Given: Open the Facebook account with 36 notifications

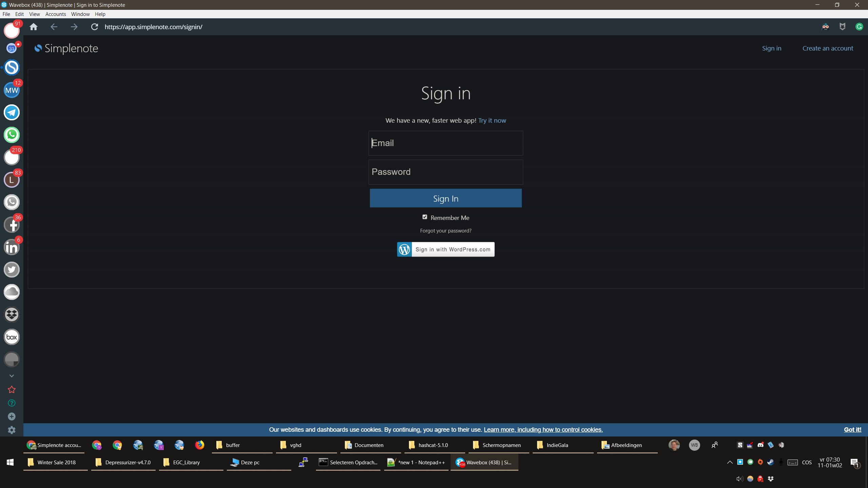Looking at the screenshot, I should 11,224.
